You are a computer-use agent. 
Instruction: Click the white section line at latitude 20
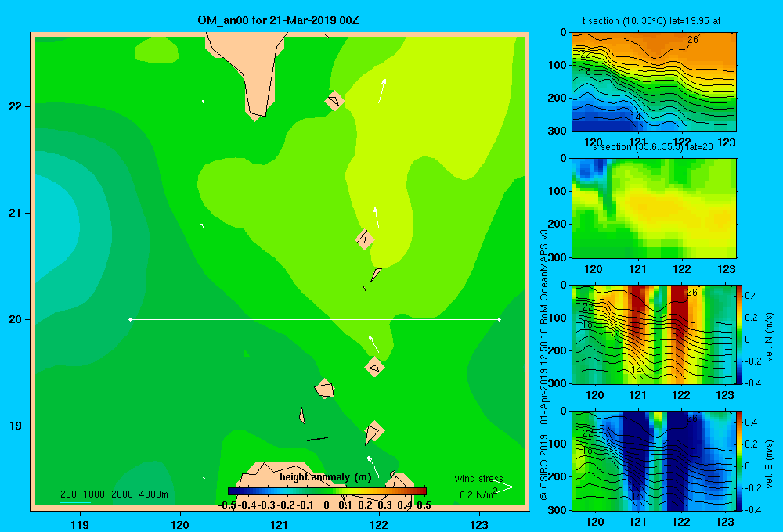coord(315,319)
